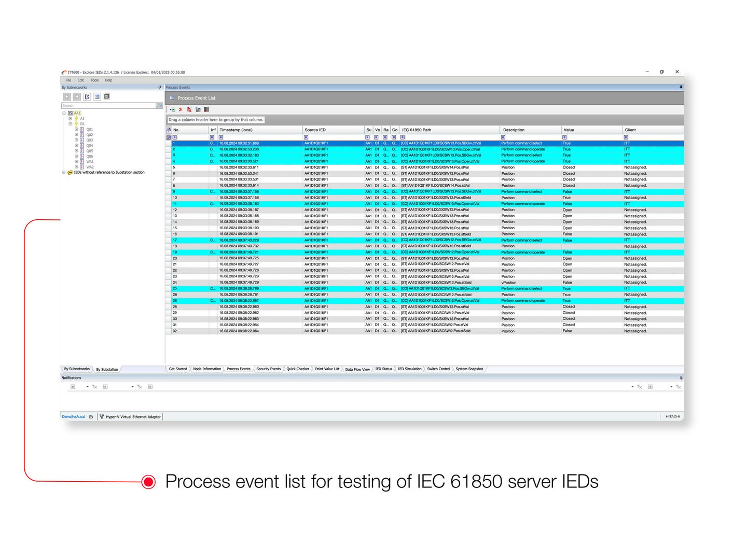The image size is (747, 560).
Task: Click the braces icon in By Subnetworks toolbar
Action: [x=87, y=96]
